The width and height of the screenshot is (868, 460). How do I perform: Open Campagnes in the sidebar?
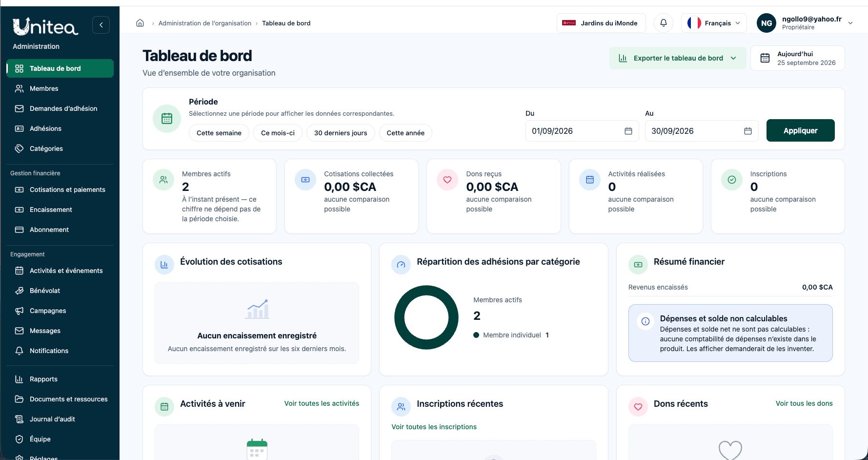(60, 311)
